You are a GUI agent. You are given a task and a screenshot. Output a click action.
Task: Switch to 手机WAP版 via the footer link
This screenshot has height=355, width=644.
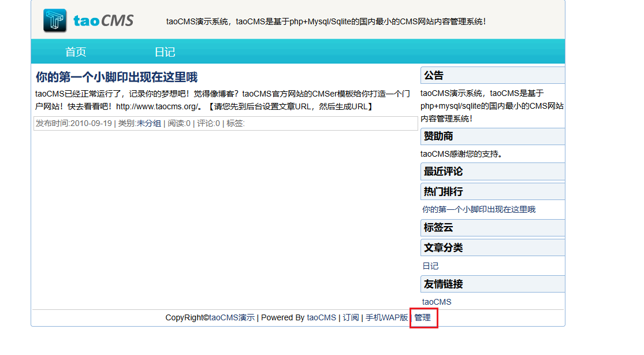pyautogui.click(x=386, y=317)
